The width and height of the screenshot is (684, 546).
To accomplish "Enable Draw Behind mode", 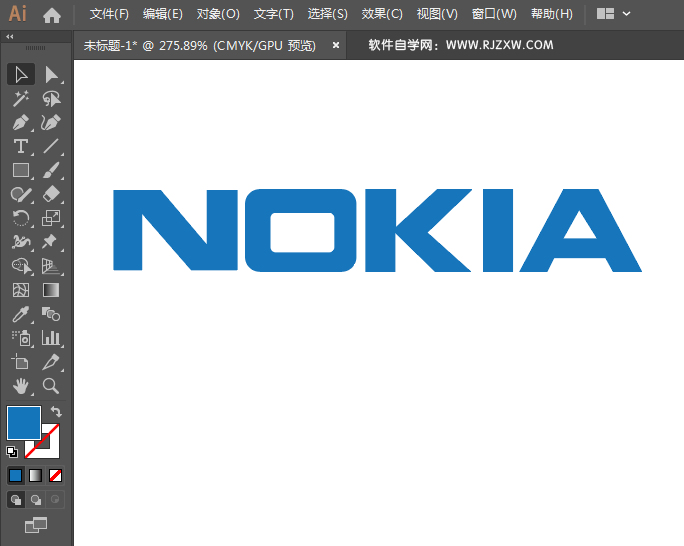I will click(x=36, y=500).
